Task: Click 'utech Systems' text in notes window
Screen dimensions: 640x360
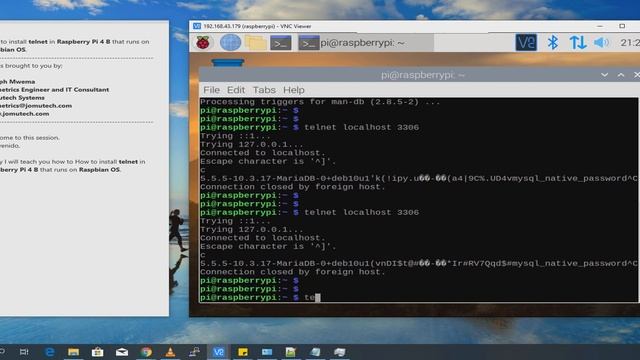Action: pyautogui.click(x=22, y=98)
